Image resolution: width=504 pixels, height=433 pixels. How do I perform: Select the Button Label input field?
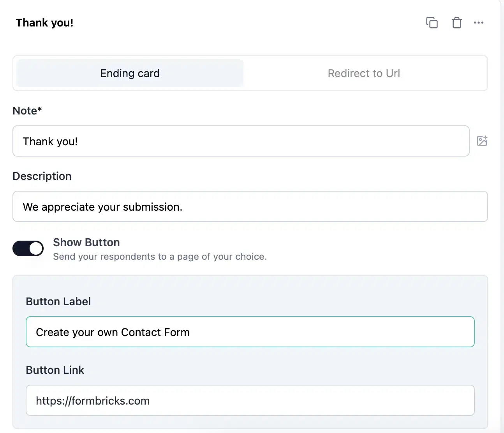[250, 332]
